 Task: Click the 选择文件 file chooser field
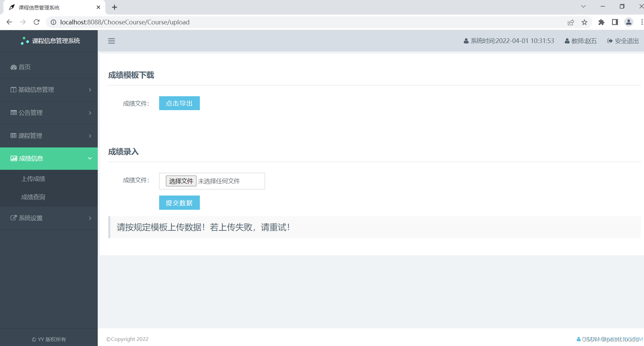181,181
